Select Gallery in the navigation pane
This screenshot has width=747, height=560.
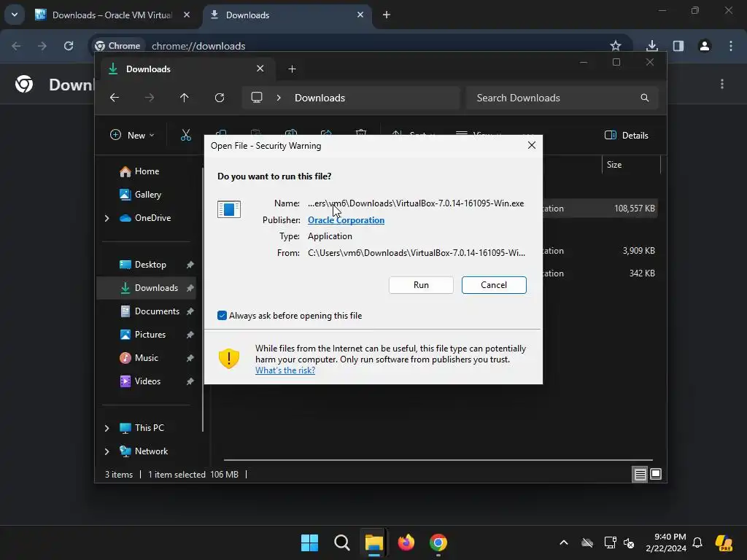click(x=147, y=194)
